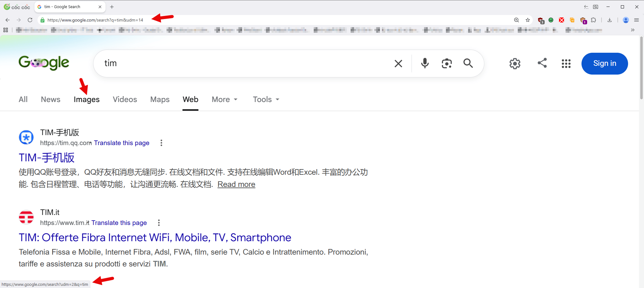644x288 pixels.
Task: Switch to the Images results tab
Action: [87, 100]
